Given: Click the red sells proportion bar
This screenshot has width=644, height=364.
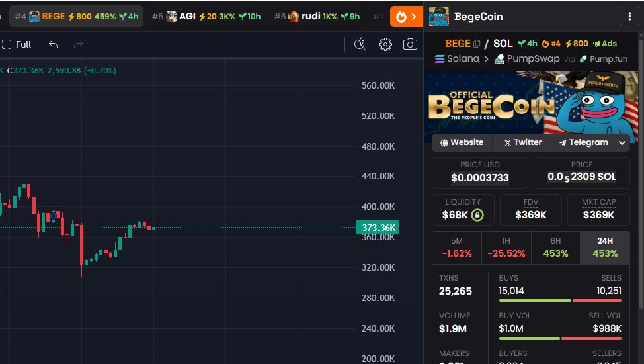Looking at the screenshot, I should coord(597,300).
